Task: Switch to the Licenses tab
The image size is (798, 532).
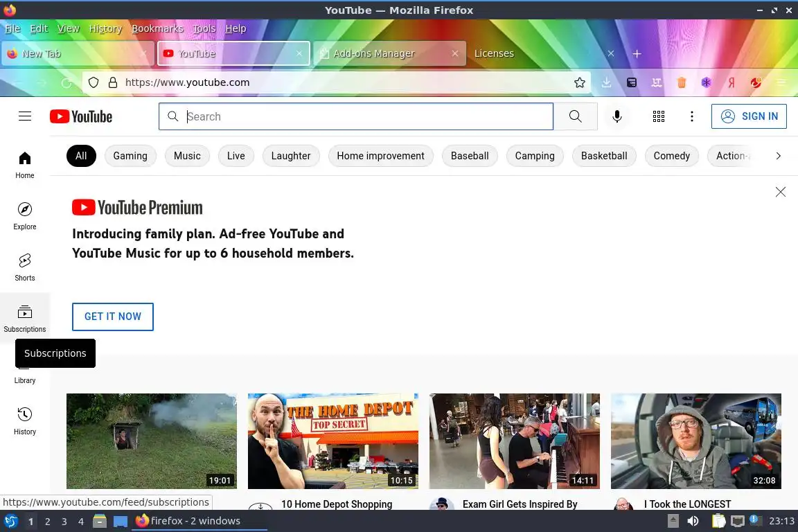Action: (545, 53)
